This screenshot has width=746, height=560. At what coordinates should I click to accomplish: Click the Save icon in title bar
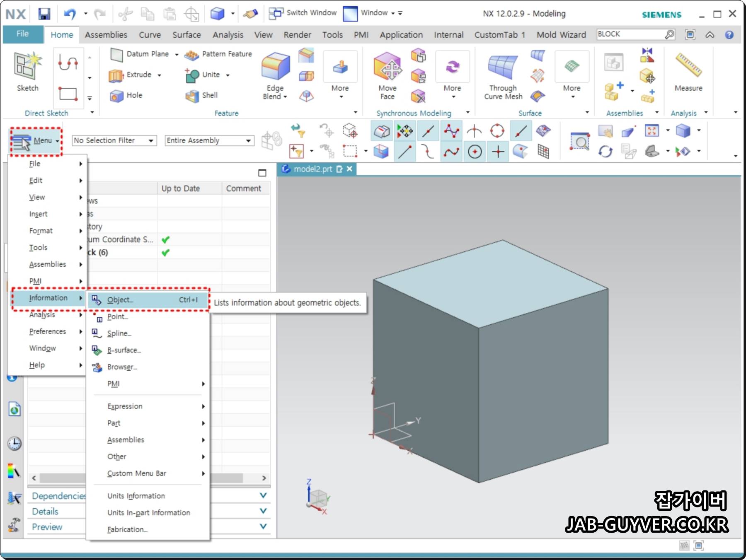(x=44, y=14)
